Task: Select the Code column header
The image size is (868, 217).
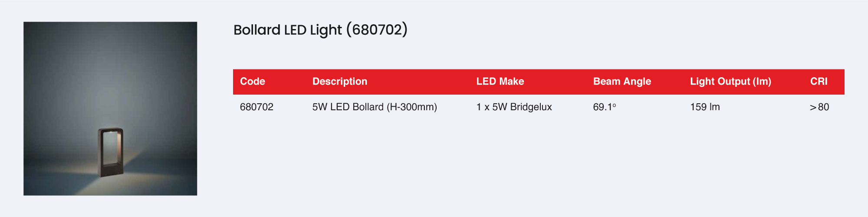Action: 253,82
